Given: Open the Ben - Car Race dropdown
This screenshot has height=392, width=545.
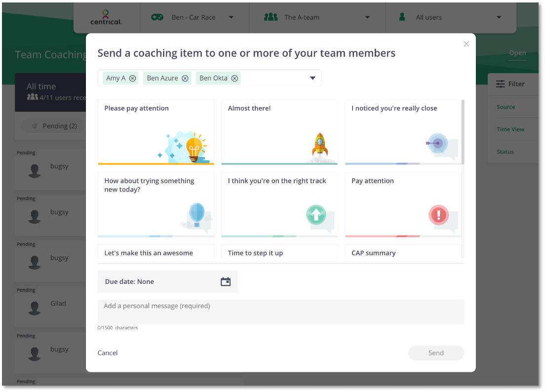Looking at the screenshot, I should (x=232, y=17).
